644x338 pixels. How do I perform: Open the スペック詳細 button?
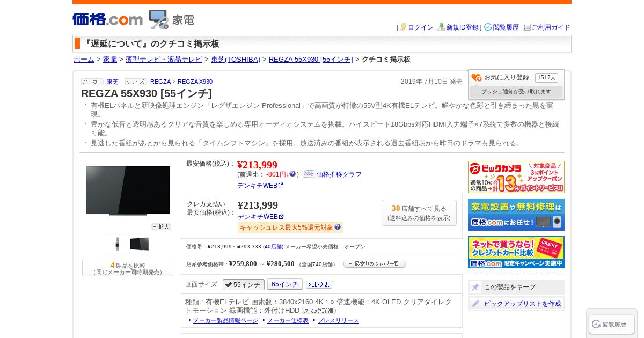pyautogui.click(x=319, y=311)
